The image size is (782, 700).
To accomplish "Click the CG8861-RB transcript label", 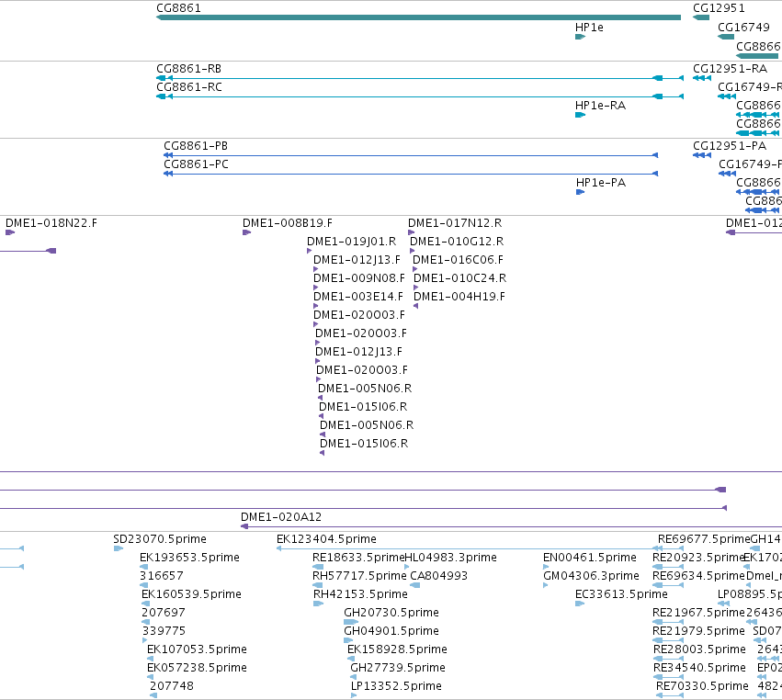I will 188,69.
